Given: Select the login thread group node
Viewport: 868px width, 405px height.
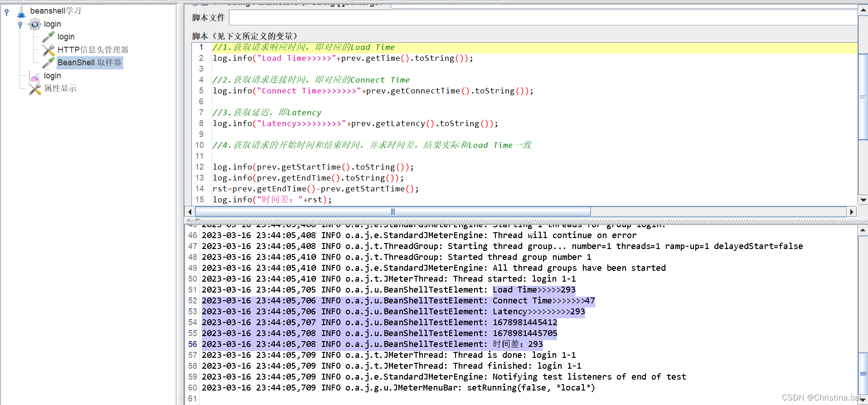Looking at the screenshot, I should [x=52, y=24].
